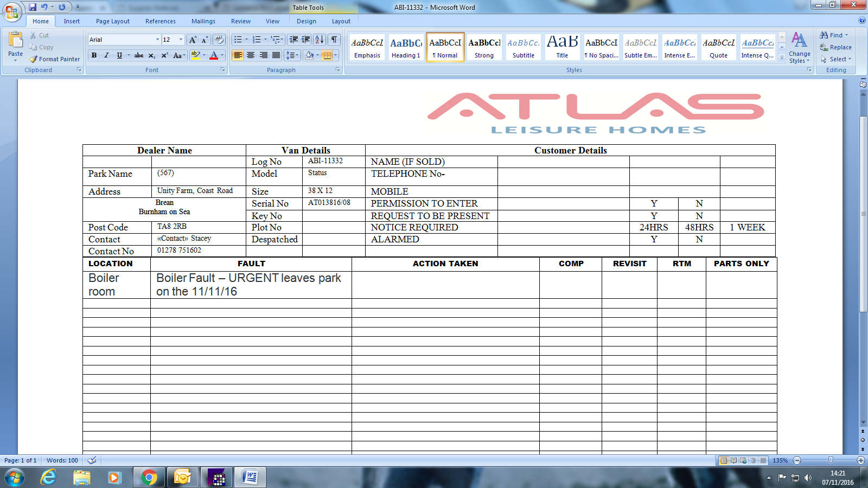Screen dimensions: 868x488
Task: Toggle Center text alignment
Action: tap(251, 55)
